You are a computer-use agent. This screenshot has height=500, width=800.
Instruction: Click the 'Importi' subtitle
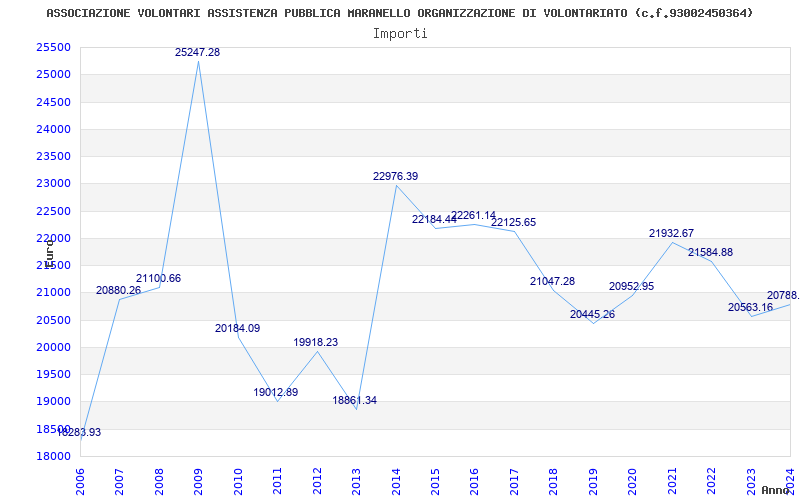400,34
